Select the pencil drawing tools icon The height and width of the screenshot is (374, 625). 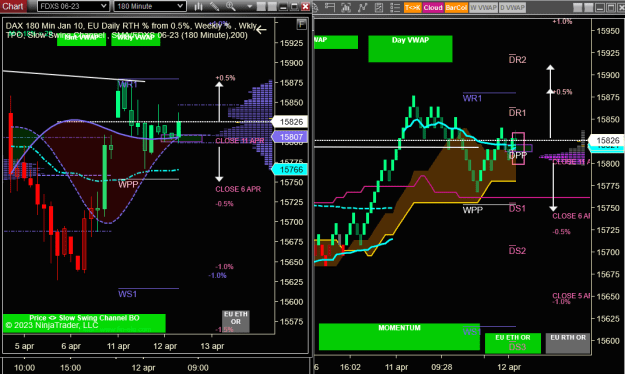214,6
